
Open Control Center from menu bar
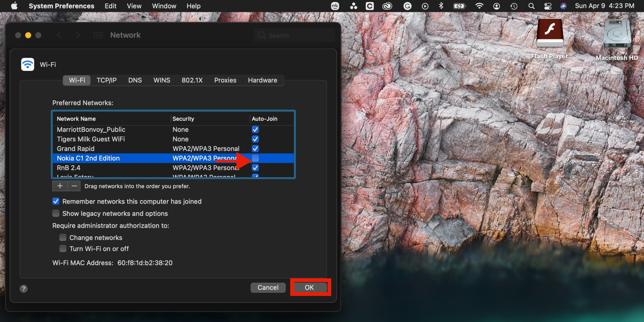coord(548,6)
